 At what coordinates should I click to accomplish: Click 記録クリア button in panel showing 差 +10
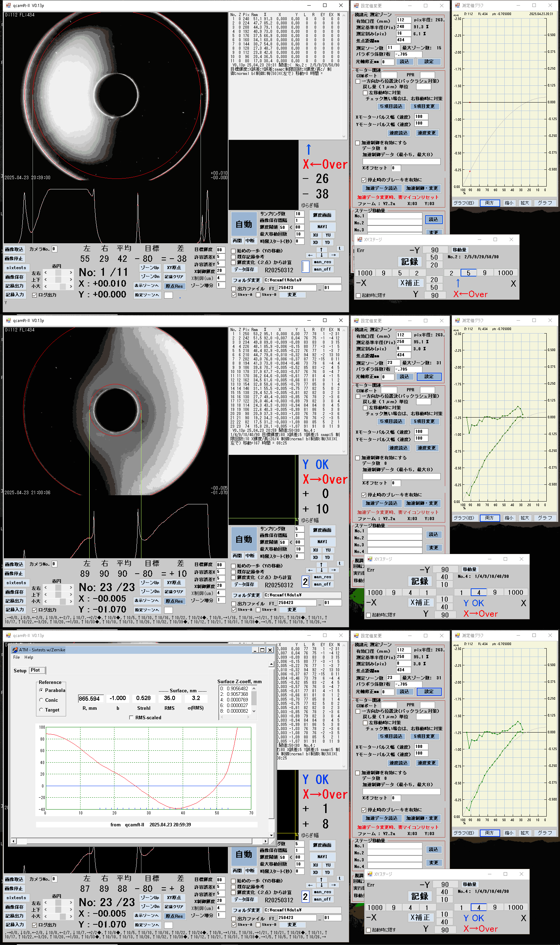(x=174, y=591)
